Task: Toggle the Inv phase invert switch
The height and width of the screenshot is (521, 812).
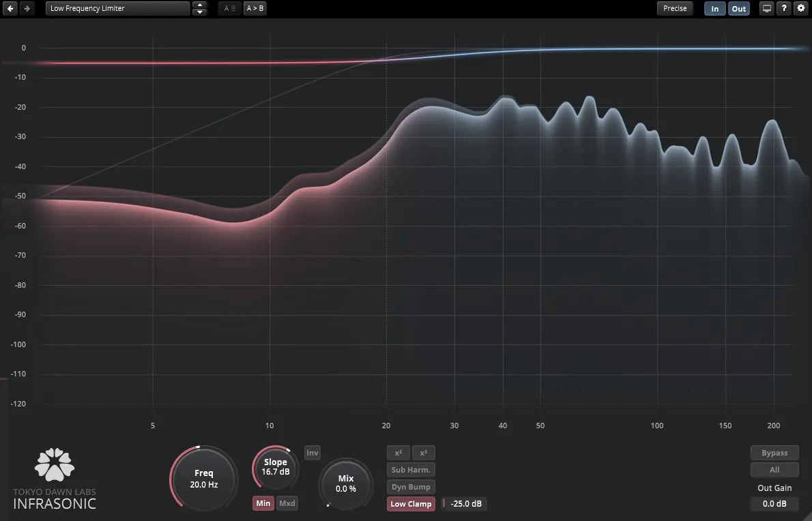Action: [x=312, y=452]
